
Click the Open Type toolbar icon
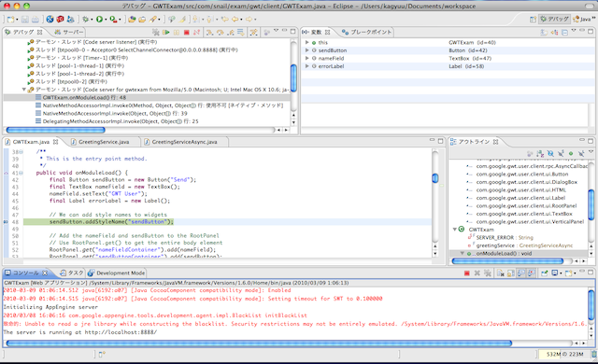[132, 19]
